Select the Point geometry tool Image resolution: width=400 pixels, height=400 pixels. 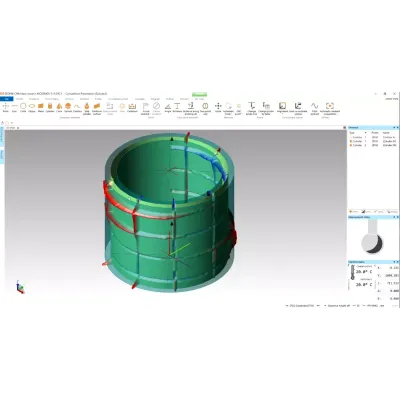point(5,107)
